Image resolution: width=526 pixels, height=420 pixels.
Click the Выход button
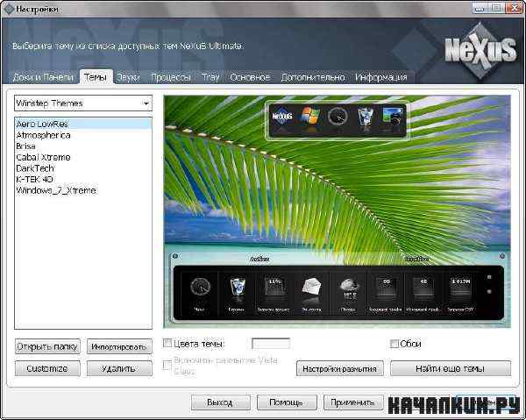220,402
